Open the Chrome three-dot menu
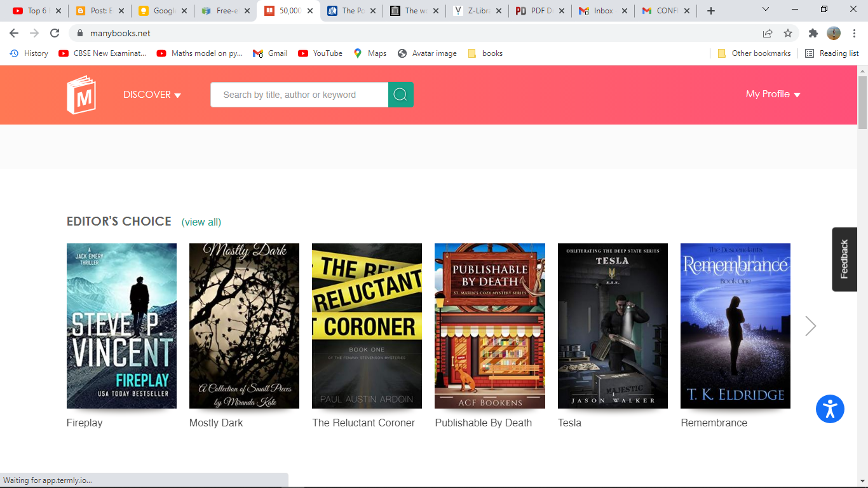 854,33
